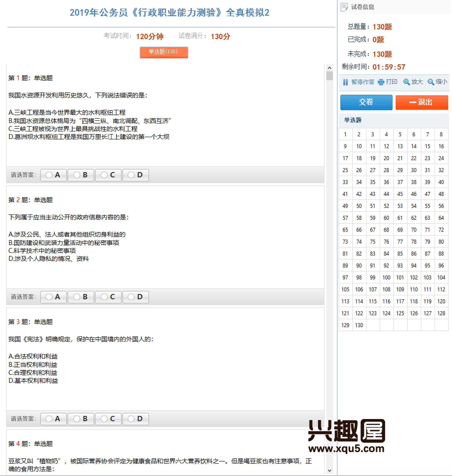Go to question 13 in grid
Viewport: 452px width, 476px height.
tap(400, 146)
